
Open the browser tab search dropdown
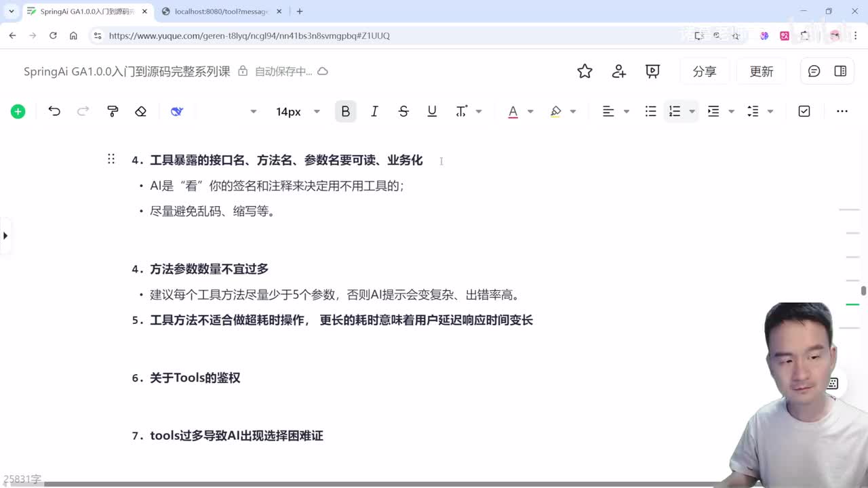click(12, 12)
